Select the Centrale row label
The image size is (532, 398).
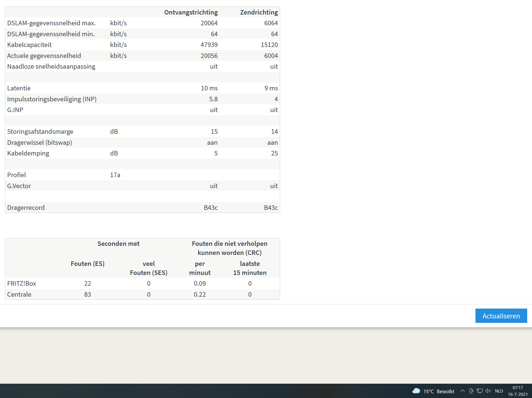point(19,295)
